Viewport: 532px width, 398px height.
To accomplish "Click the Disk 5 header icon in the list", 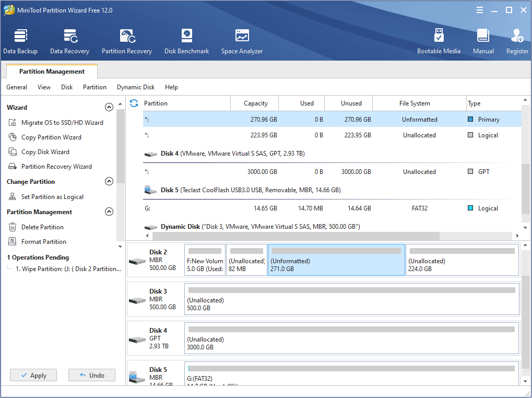I will (151, 190).
